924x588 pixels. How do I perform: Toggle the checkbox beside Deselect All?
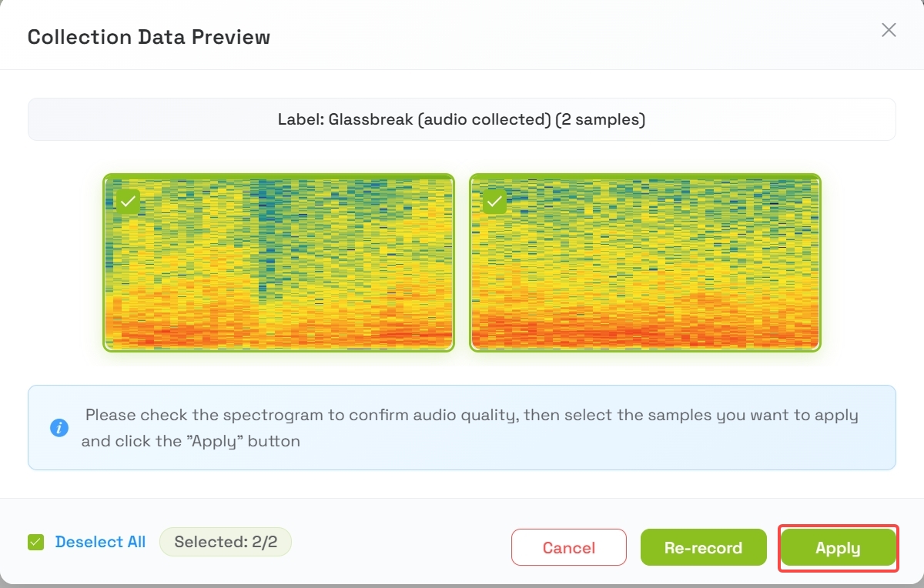[35, 543]
